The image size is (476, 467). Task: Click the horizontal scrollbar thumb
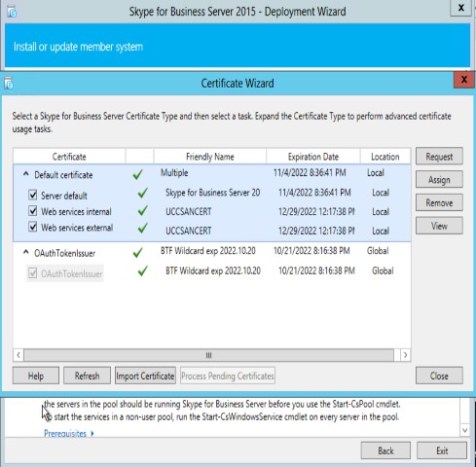pos(208,355)
